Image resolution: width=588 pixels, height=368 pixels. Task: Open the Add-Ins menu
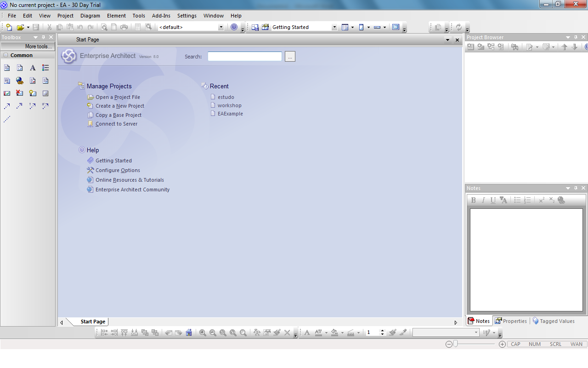point(161,16)
